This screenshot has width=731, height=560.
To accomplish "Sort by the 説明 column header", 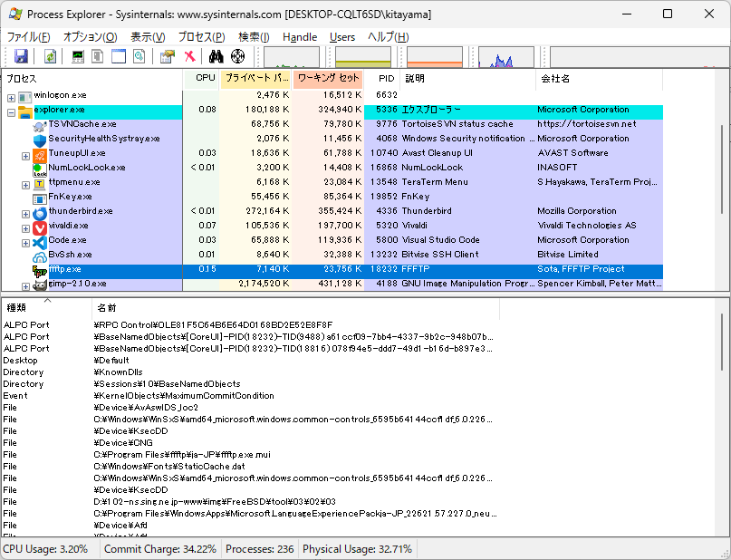I will coord(468,78).
